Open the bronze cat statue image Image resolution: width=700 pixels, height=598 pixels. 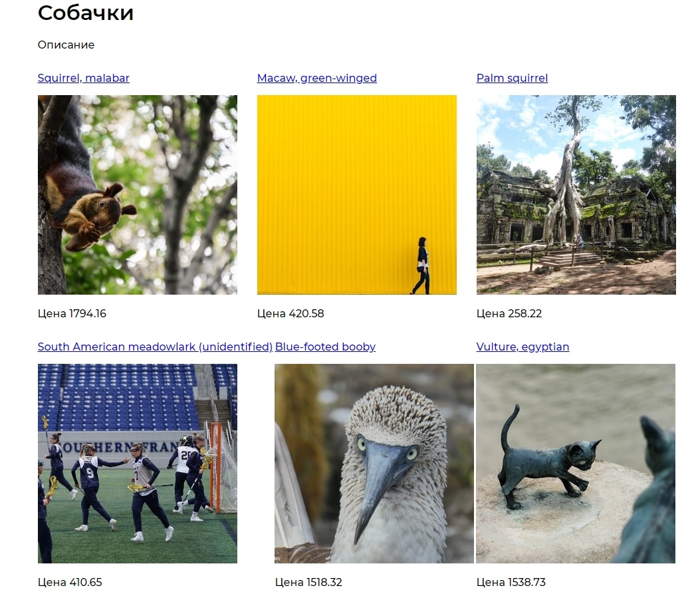pyautogui.click(x=576, y=464)
